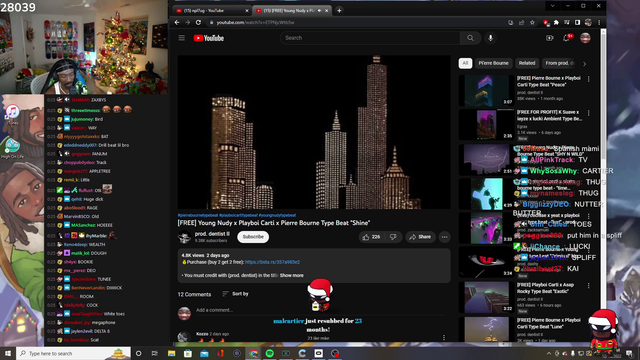Open the YouTube notifications bell

567,38
